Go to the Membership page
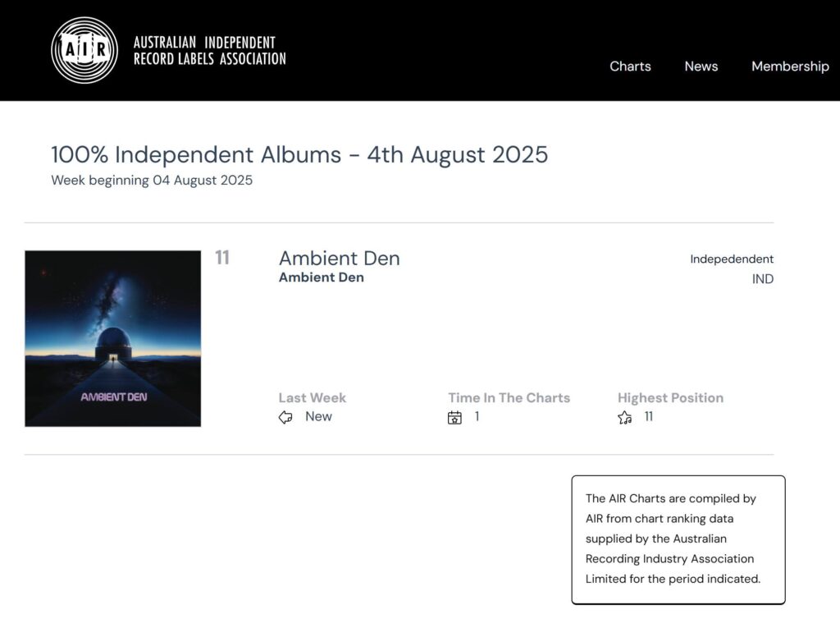The height and width of the screenshot is (628, 840). [790, 66]
